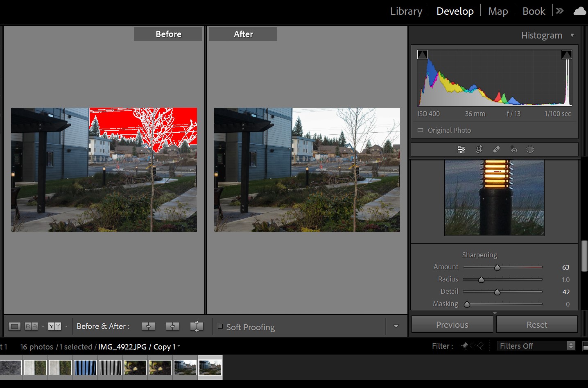Open the cloud sync status icon
This screenshot has width=588, height=388.
[579, 11]
